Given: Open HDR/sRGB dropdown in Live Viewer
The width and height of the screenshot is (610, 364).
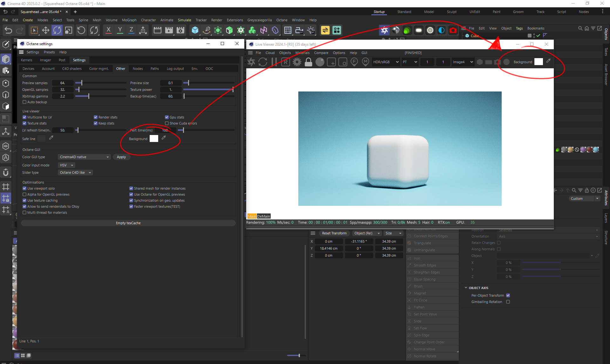Looking at the screenshot, I should coord(386,62).
